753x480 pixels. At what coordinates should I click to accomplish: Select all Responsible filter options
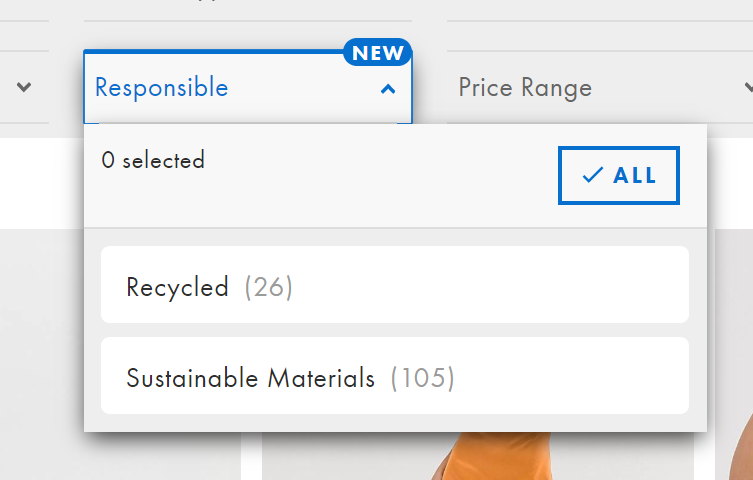pos(619,175)
